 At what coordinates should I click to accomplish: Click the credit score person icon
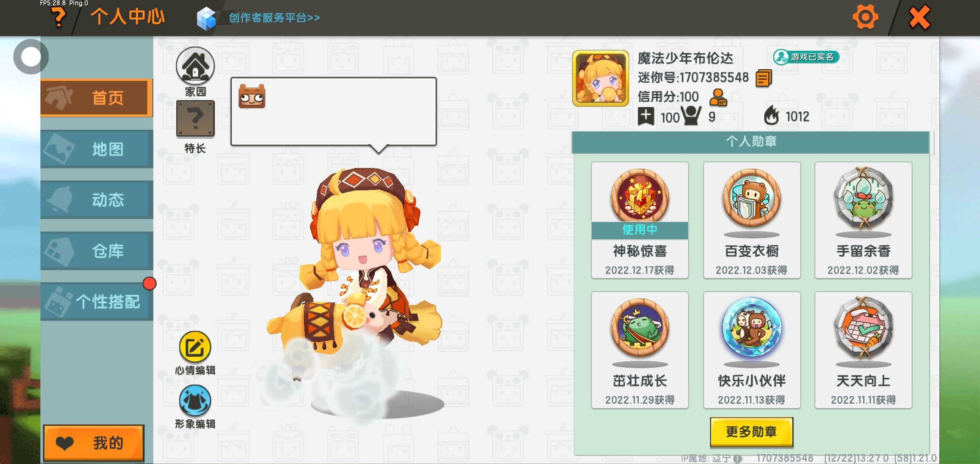pos(718,98)
